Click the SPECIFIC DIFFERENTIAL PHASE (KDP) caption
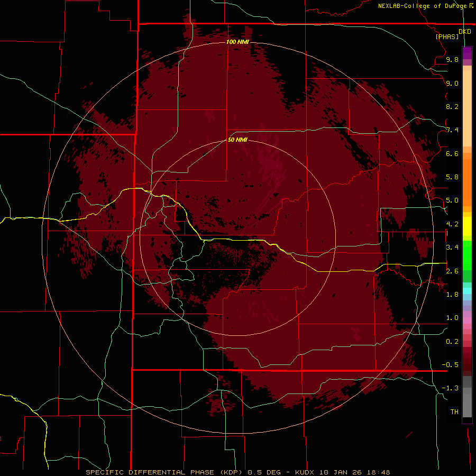476x476 pixels. click(164, 472)
